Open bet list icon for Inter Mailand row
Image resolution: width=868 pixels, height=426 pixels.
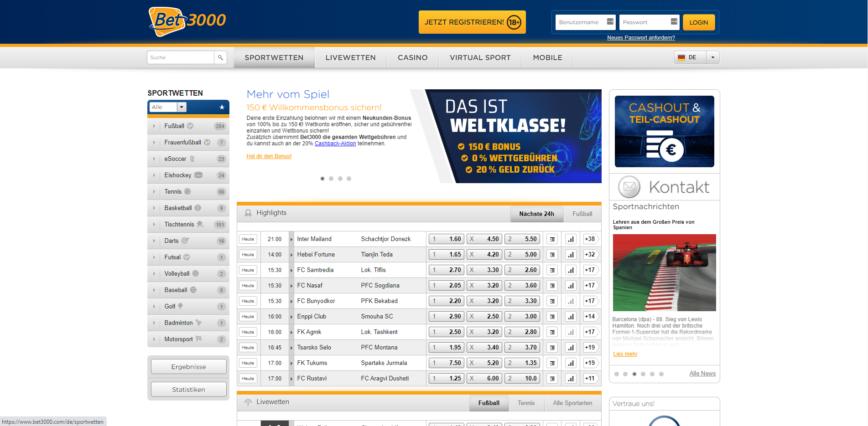pyautogui.click(x=552, y=239)
